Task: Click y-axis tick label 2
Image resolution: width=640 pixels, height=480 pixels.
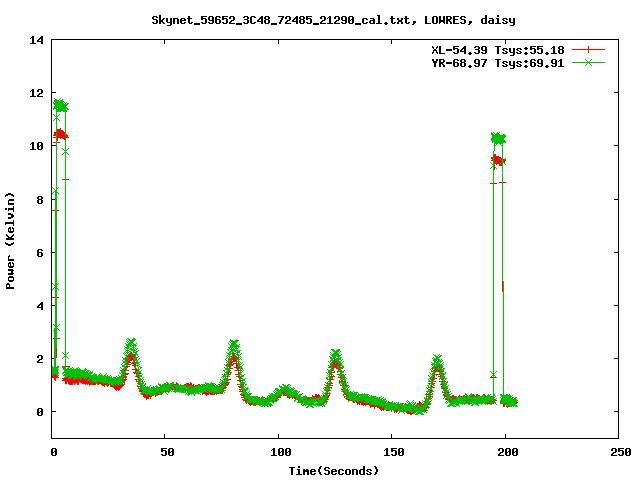Action: (x=40, y=359)
